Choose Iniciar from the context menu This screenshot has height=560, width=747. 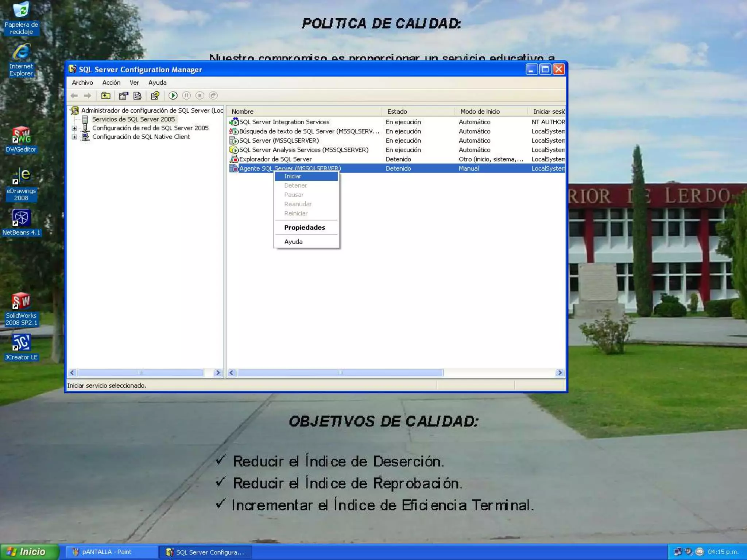293,176
